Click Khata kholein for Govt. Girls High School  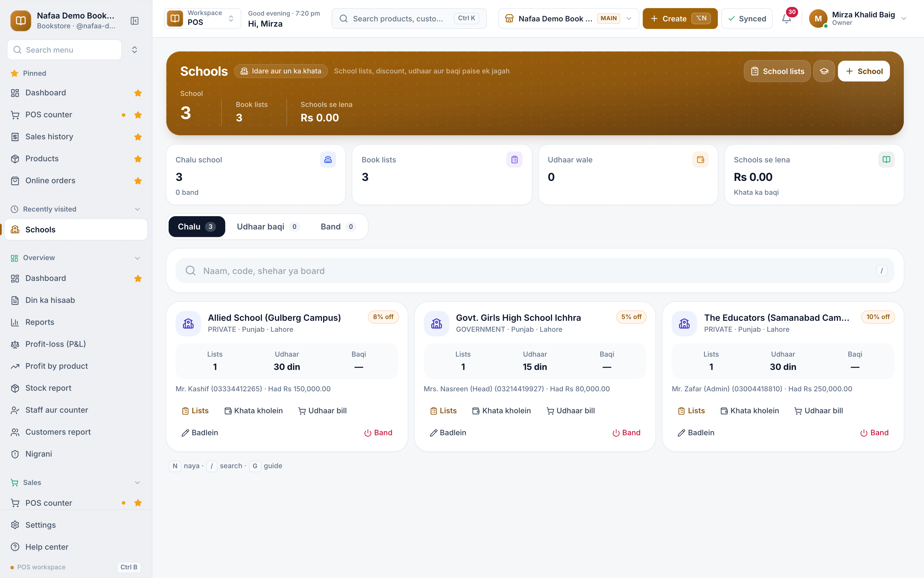[501, 411]
